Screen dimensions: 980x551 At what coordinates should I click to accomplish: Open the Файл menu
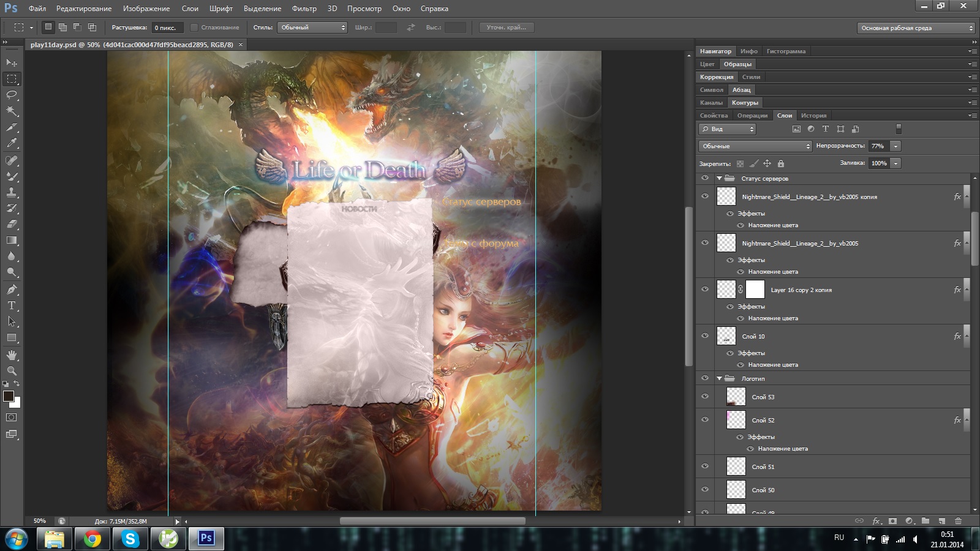pyautogui.click(x=37, y=9)
